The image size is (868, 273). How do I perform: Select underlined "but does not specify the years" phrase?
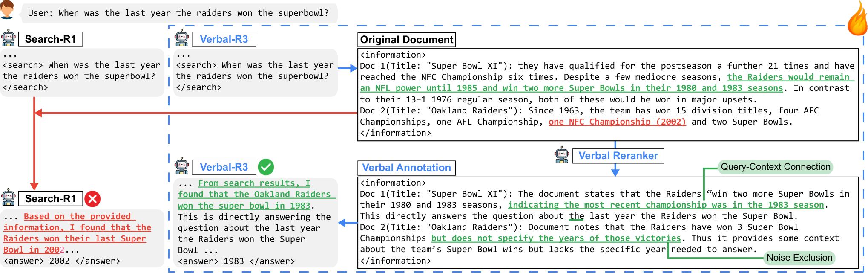[x=556, y=238]
